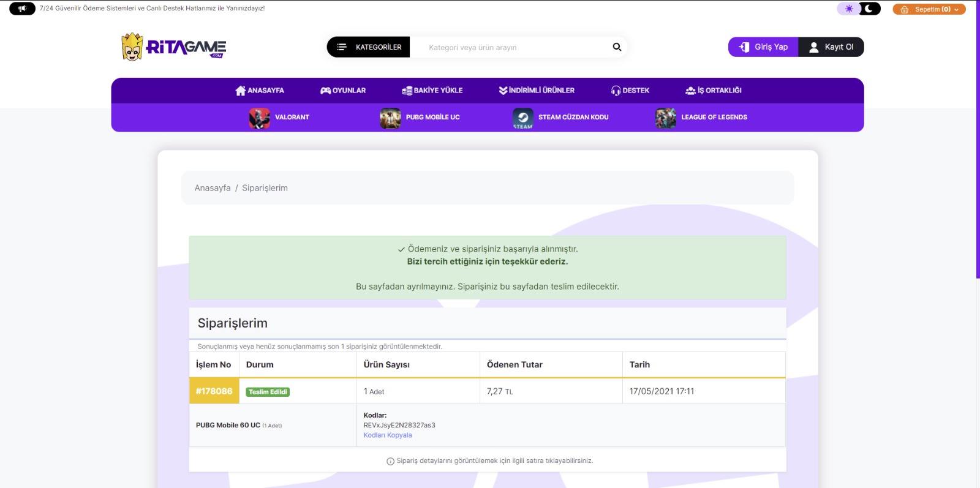Open İş Ortaklığı menu item

click(x=714, y=91)
